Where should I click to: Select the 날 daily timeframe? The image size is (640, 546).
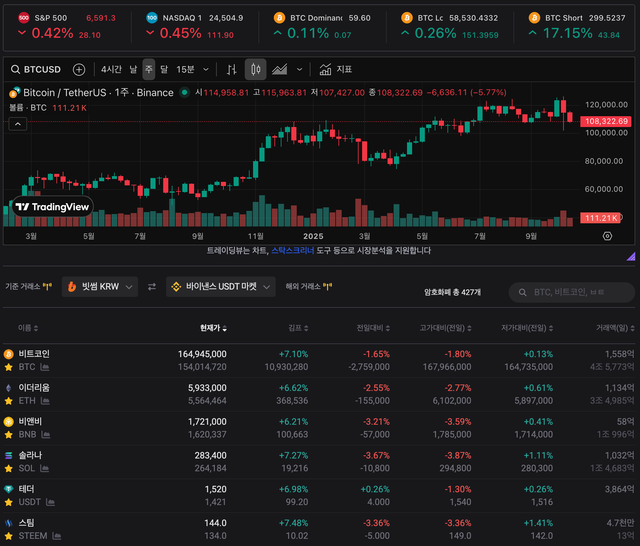click(x=133, y=69)
